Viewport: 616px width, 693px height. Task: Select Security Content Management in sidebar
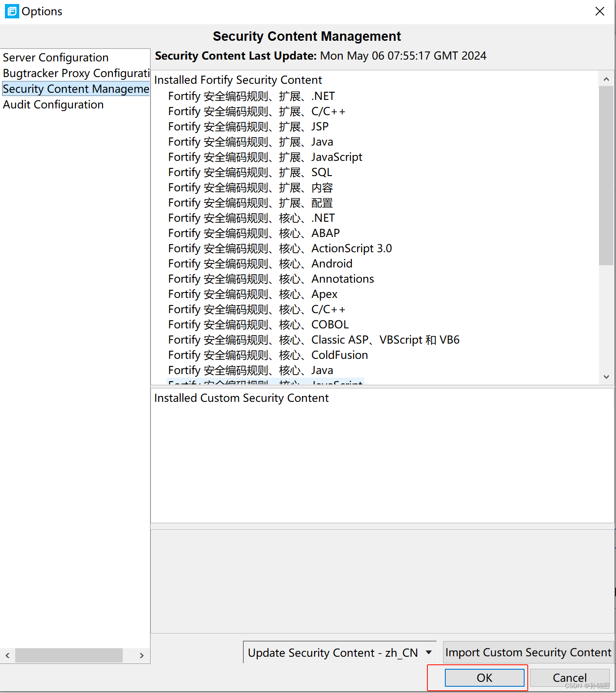click(x=75, y=89)
